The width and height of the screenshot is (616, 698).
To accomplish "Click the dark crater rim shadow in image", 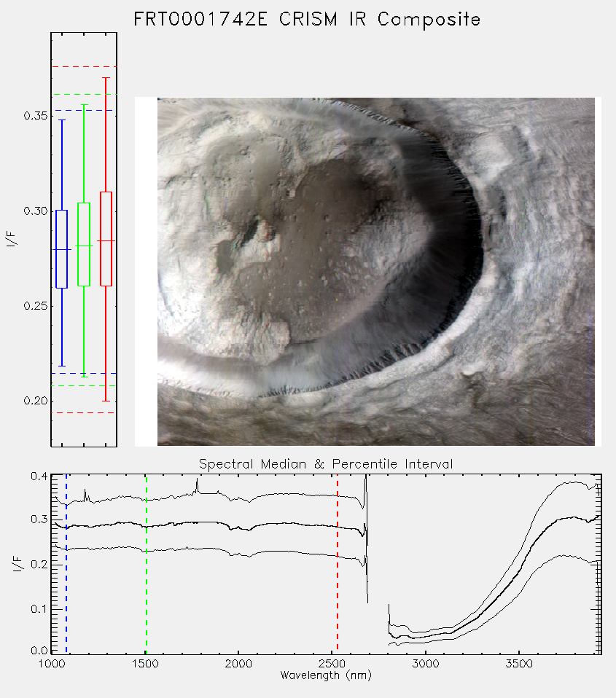I will pyautogui.click(x=463, y=267).
